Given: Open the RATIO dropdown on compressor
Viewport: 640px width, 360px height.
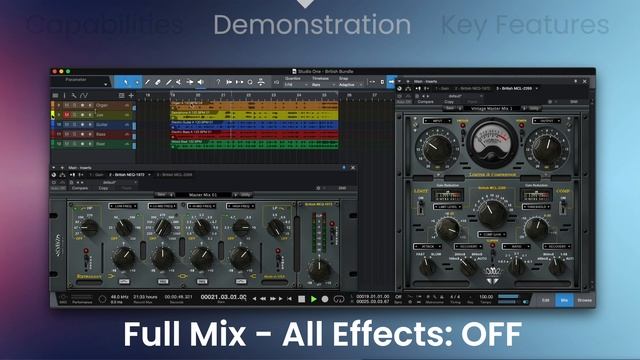Looking at the screenshot, I should (x=516, y=247).
